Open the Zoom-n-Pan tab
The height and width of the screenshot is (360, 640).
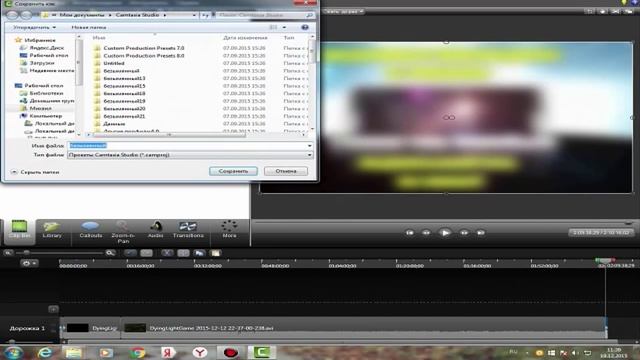123,232
